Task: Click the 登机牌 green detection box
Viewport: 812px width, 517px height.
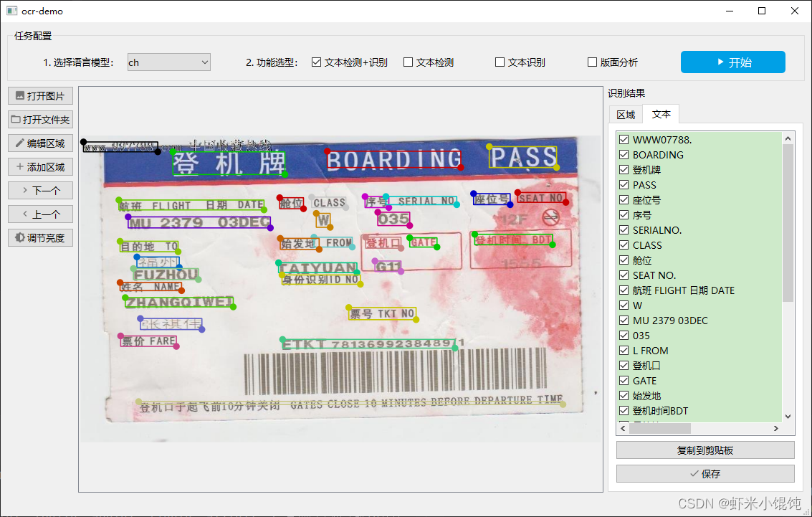Action: [x=229, y=163]
